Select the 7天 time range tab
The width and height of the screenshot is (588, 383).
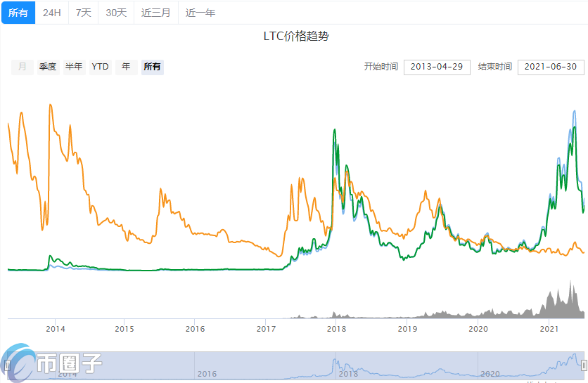[x=83, y=13]
